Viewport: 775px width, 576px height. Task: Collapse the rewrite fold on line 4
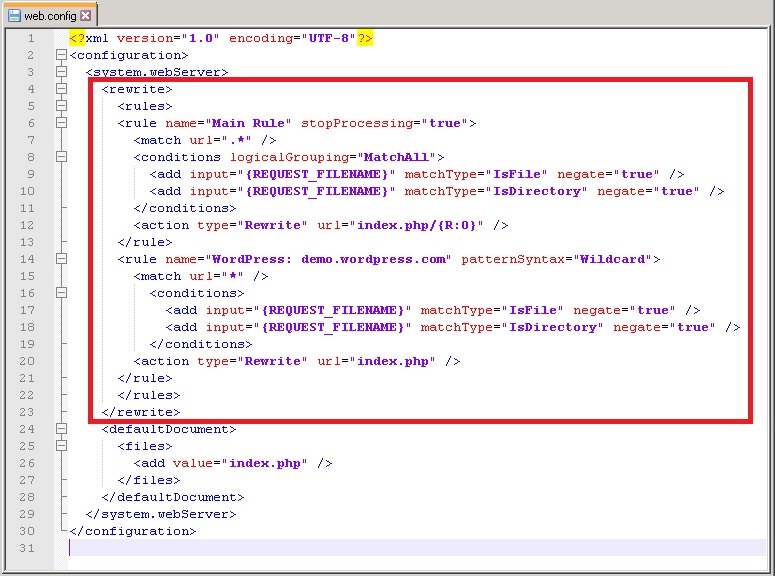click(x=61, y=89)
